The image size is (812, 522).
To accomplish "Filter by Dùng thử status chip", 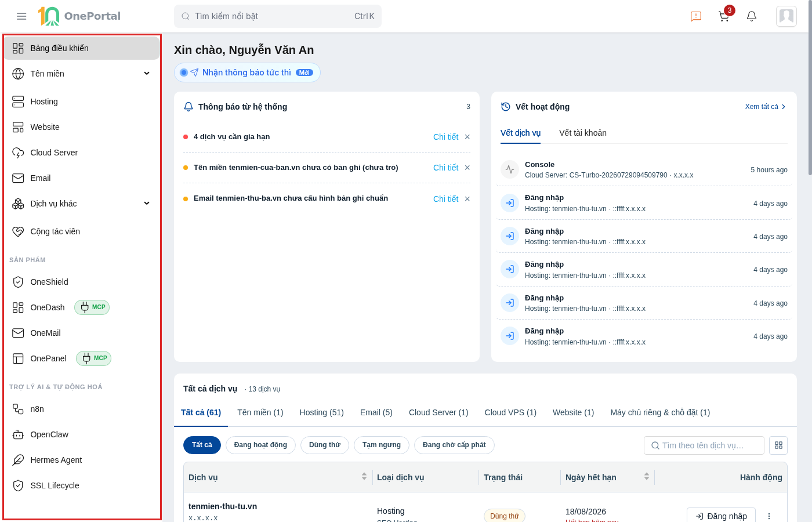I will [x=325, y=445].
